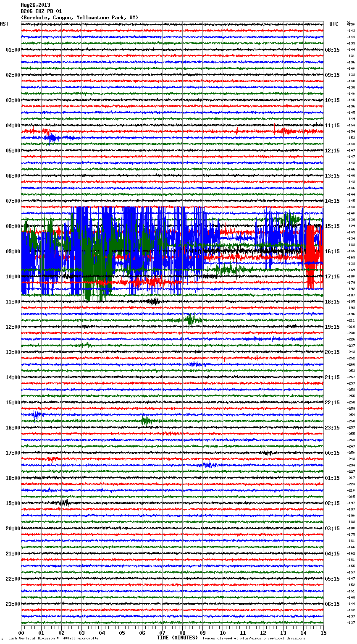357x644 pixels.
Task: Select the 23:00 MST hour label
Action: point(13,604)
